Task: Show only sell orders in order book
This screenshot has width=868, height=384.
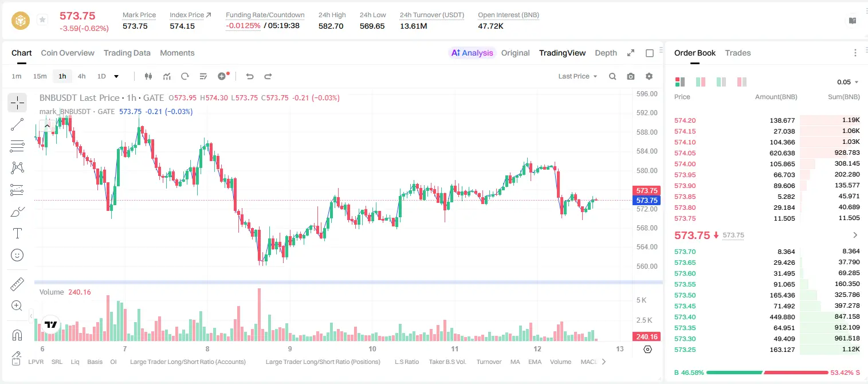Action: point(742,82)
